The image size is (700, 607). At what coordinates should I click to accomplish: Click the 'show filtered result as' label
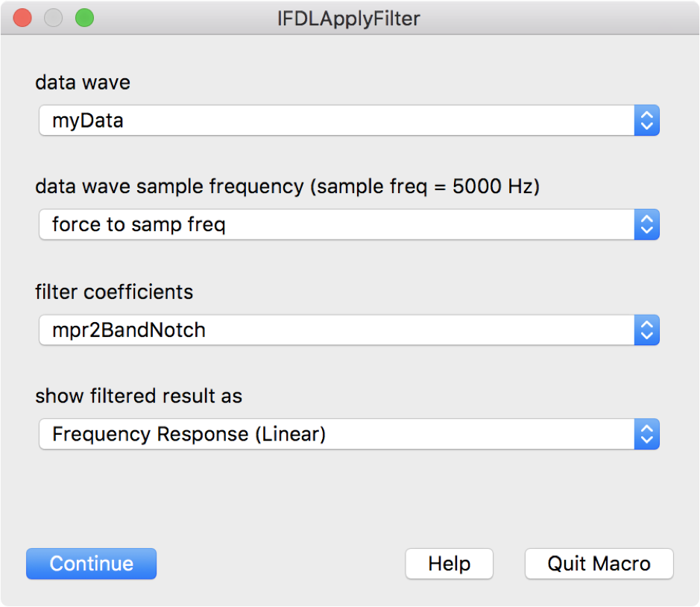(x=139, y=396)
